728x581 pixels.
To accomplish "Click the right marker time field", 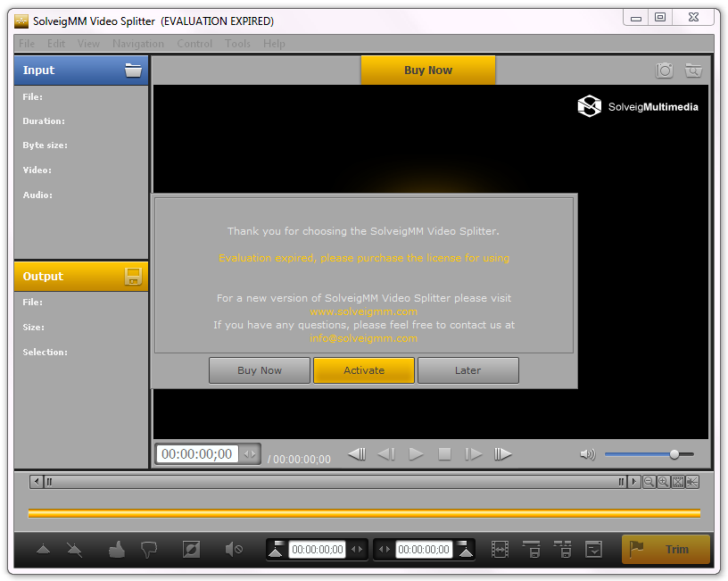I will point(424,550).
